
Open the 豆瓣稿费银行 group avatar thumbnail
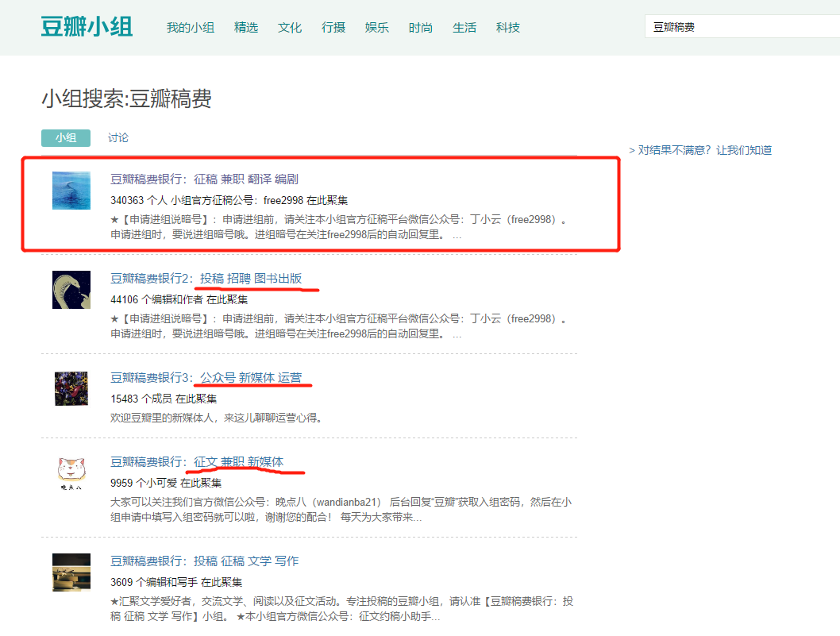click(x=71, y=191)
